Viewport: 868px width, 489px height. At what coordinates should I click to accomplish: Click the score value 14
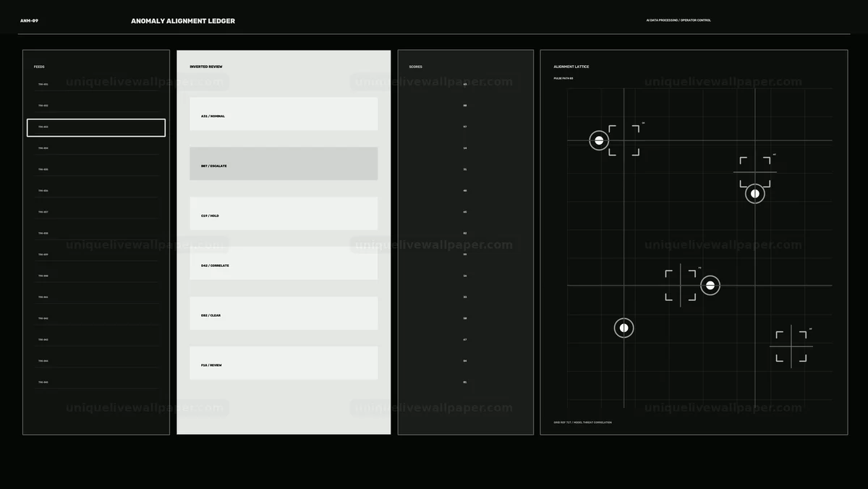coord(465,148)
